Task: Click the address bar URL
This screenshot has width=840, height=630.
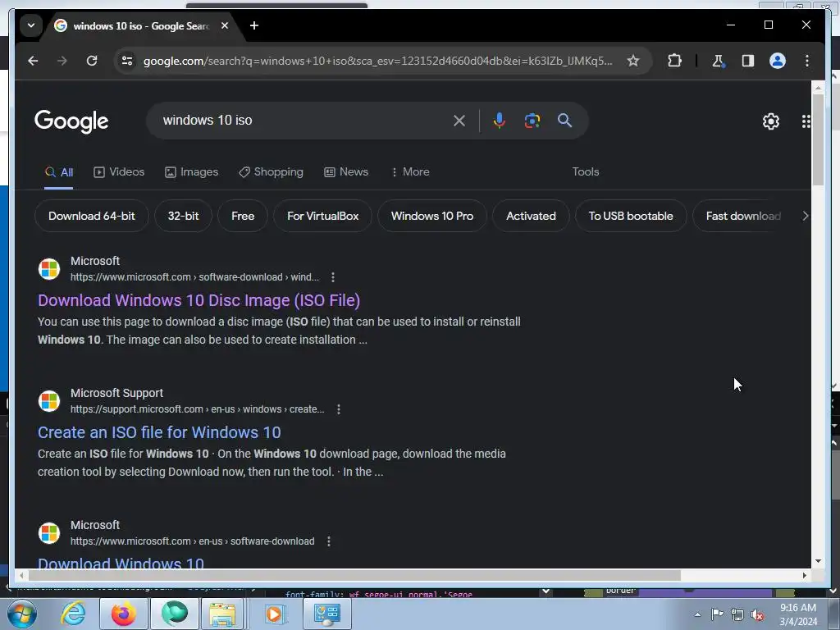Action: point(377,61)
